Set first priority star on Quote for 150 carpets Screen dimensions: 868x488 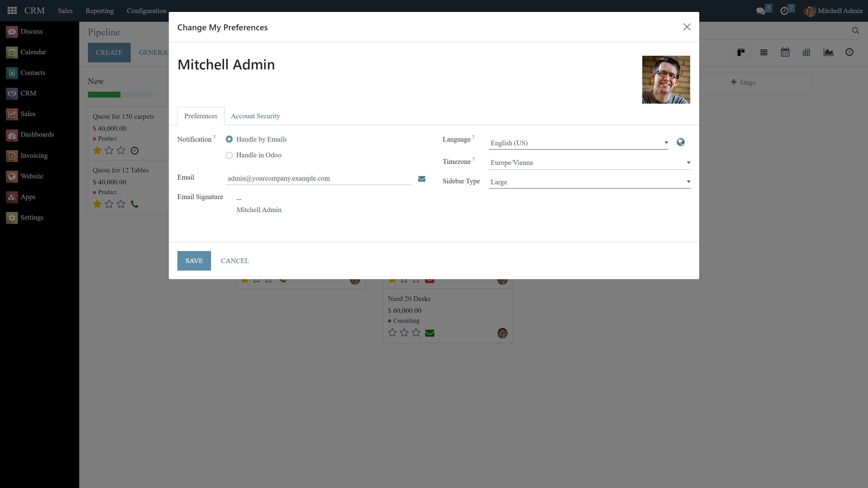click(97, 150)
